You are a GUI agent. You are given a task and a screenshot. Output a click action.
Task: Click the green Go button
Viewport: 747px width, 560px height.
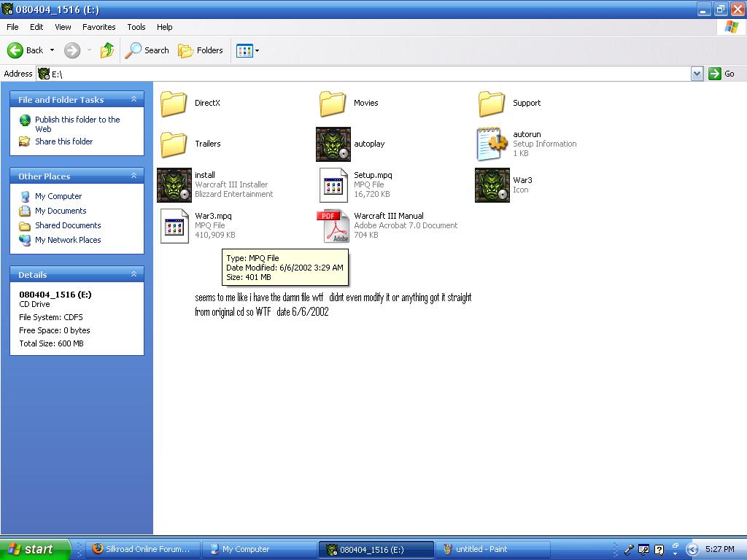721,74
